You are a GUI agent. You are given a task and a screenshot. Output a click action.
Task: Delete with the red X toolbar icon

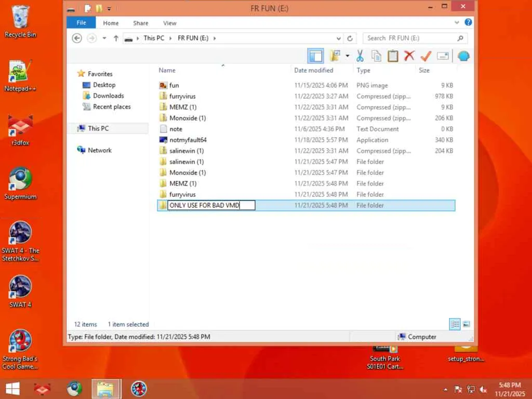click(409, 56)
